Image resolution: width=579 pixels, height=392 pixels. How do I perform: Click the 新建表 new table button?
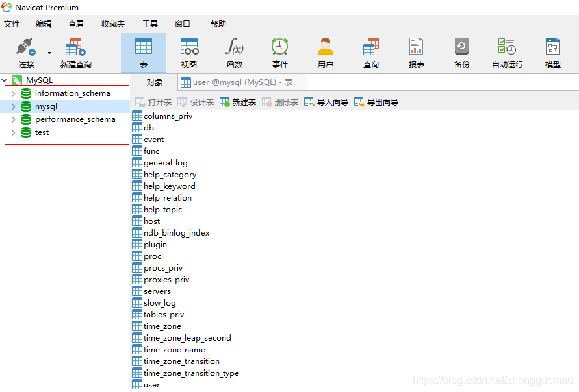pos(238,102)
